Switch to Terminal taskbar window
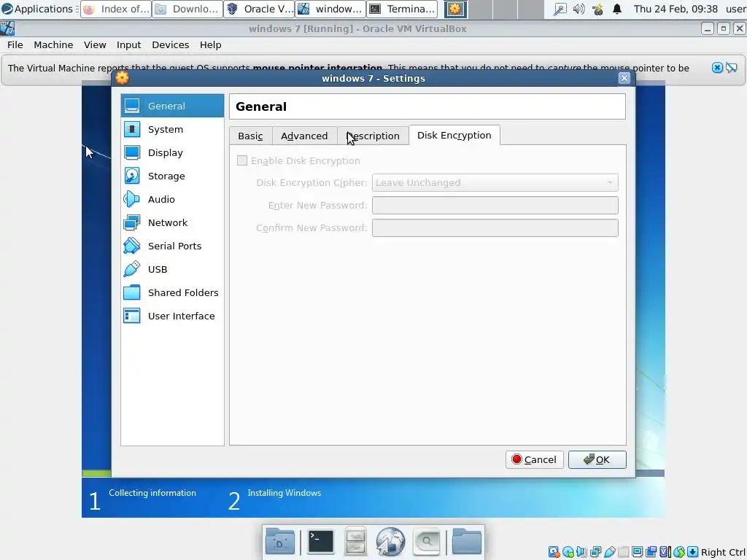Screen dimensions: 747x560 pyautogui.click(x=402, y=9)
